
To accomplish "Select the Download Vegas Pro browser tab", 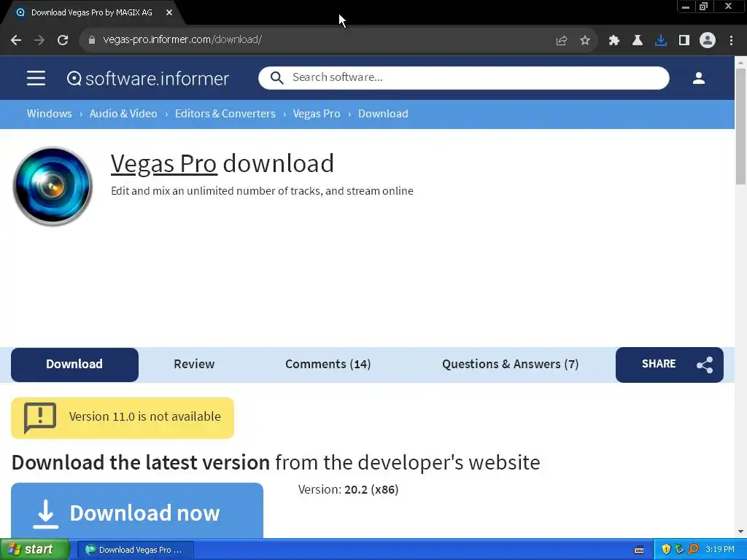I will pos(91,12).
